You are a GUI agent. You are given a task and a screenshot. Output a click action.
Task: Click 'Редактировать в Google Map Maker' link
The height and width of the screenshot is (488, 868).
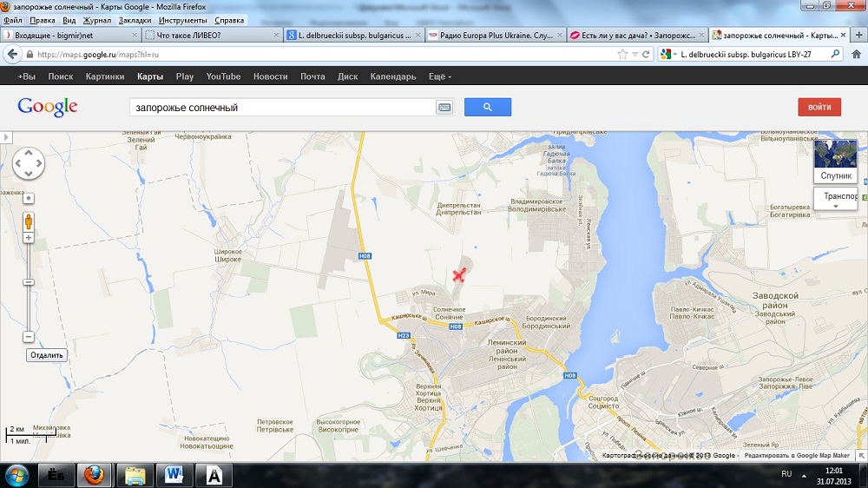click(797, 455)
